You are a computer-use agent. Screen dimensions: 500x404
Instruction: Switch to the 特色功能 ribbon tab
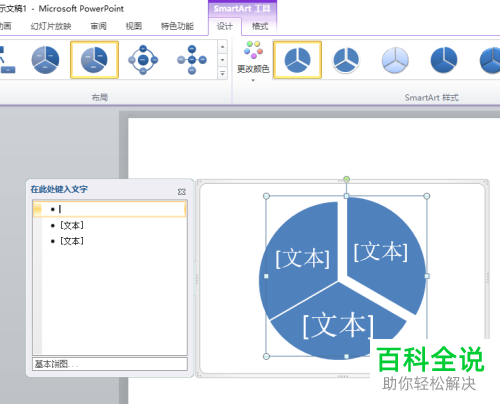tap(177, 26)
